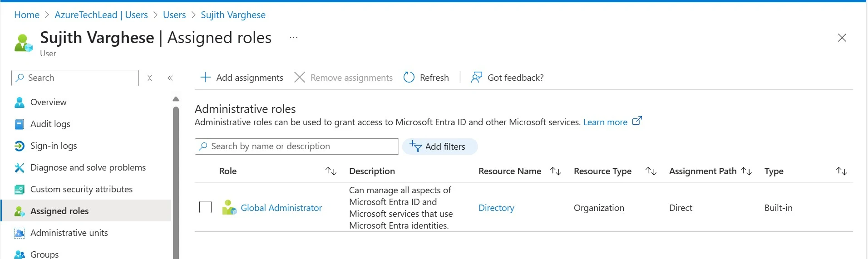Open the Got feedback option
868x259 pixels.
tap(508, 78)
